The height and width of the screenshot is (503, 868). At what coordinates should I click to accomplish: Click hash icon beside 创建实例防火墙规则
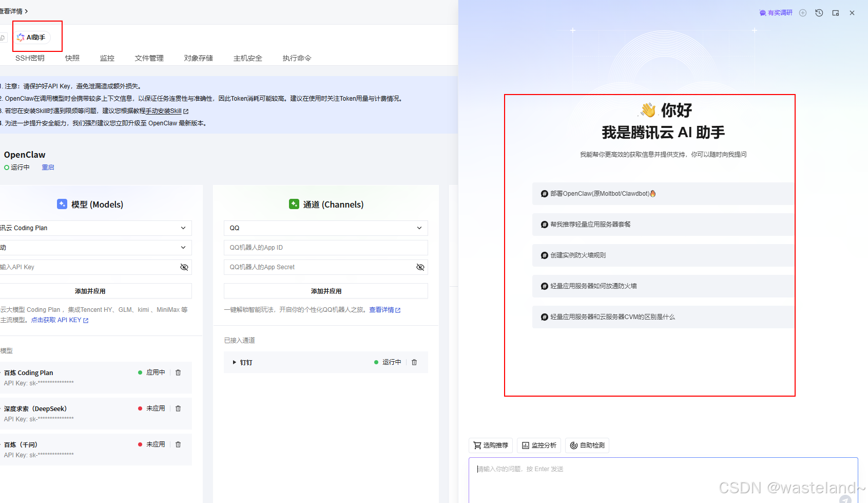(x=545, y=255)
